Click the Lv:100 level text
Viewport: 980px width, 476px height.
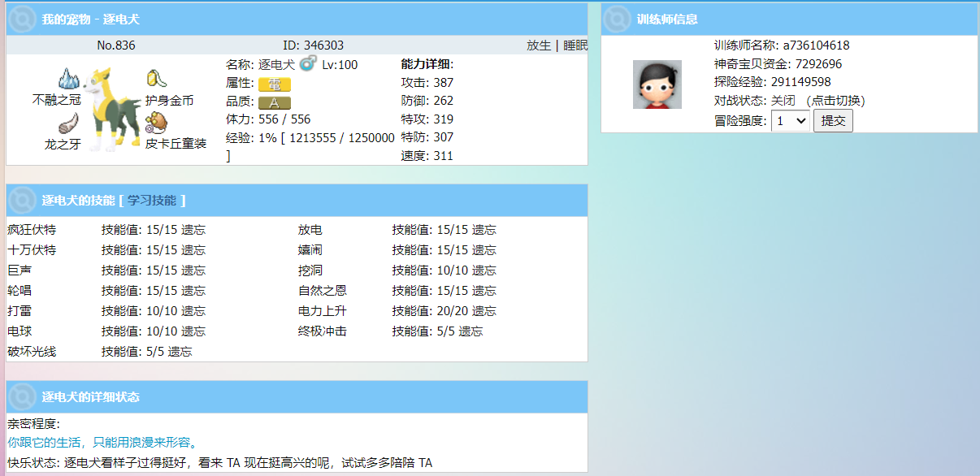340,64
